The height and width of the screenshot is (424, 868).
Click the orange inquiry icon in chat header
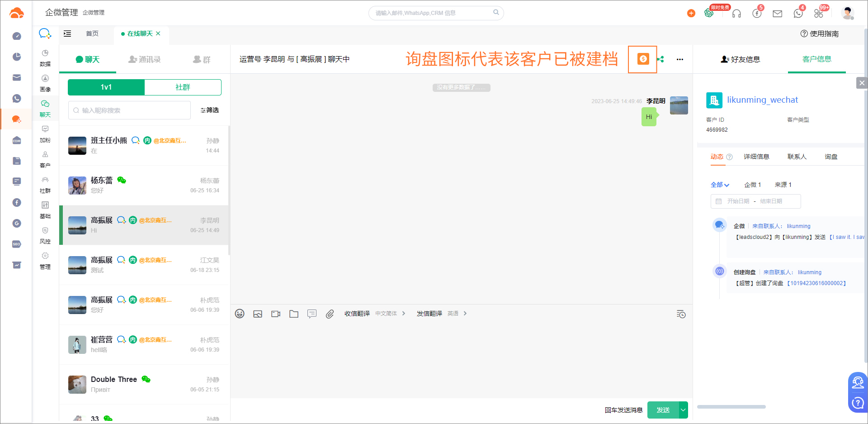point(643,59)
